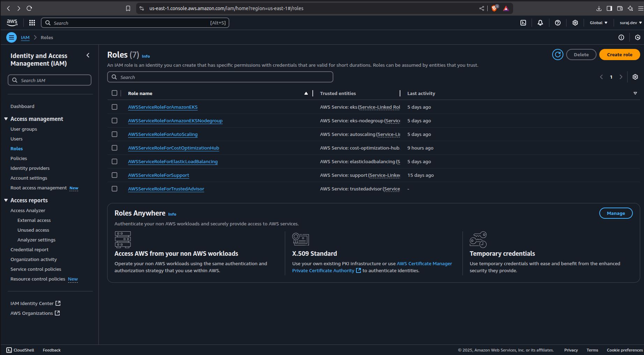
Task: Check AWSServiceRoleForAutoScaling checkbox
Action: pos(114,134)
